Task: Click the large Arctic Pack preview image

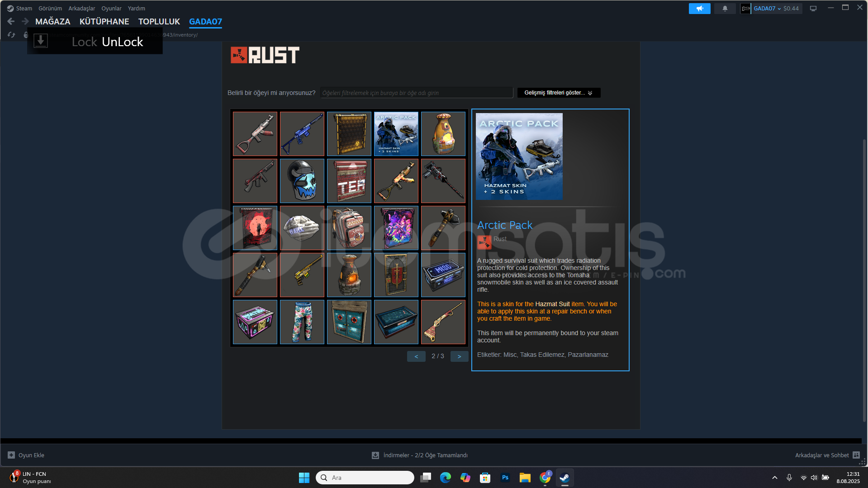Action: [x=519, y=156]
